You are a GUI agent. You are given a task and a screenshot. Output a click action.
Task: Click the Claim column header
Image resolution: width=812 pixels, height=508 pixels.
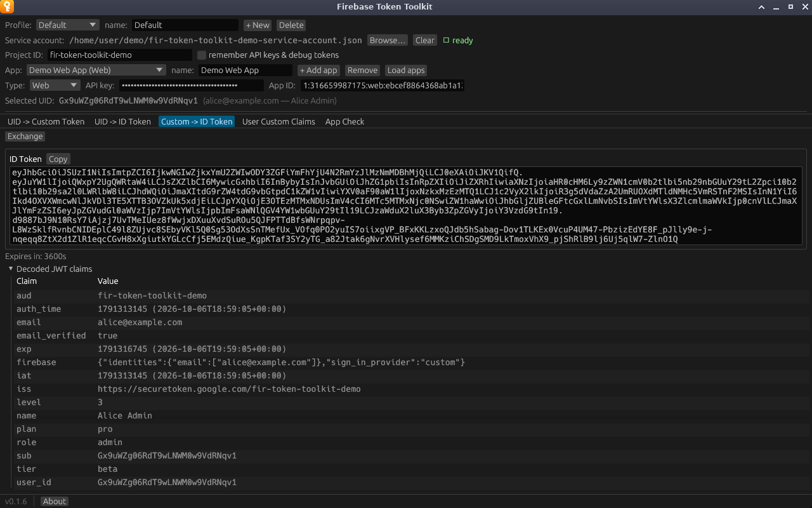click(27, 281)
